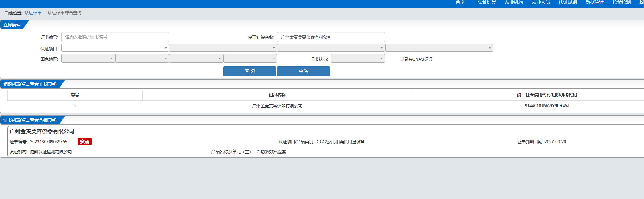The width and height of the screenshot is (644, 199).
Task: Open the 认证结果 nav menu
Action: [x=487, y=2]
